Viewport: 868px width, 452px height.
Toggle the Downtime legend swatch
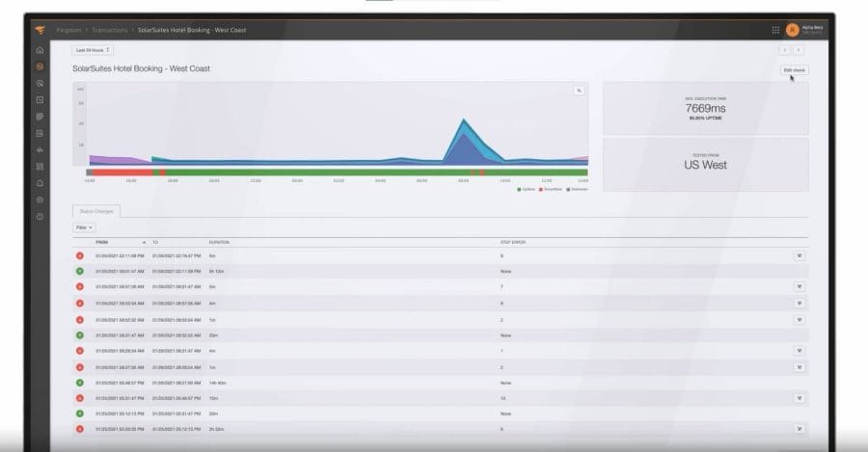[540, 189]
